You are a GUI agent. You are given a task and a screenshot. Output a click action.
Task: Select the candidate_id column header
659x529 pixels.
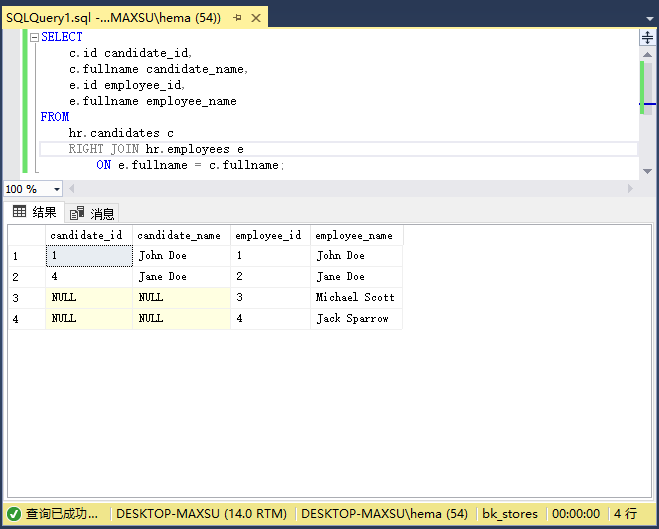coord(89,235)
